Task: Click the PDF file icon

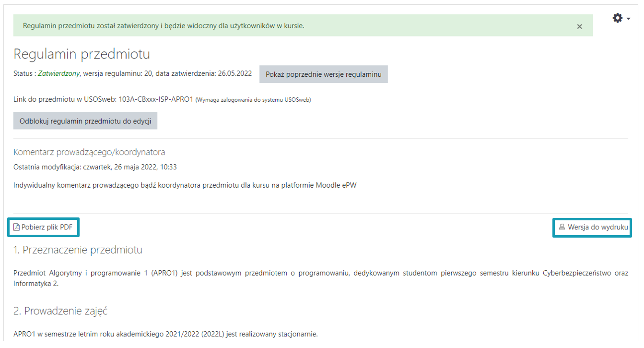Action: 17,228
